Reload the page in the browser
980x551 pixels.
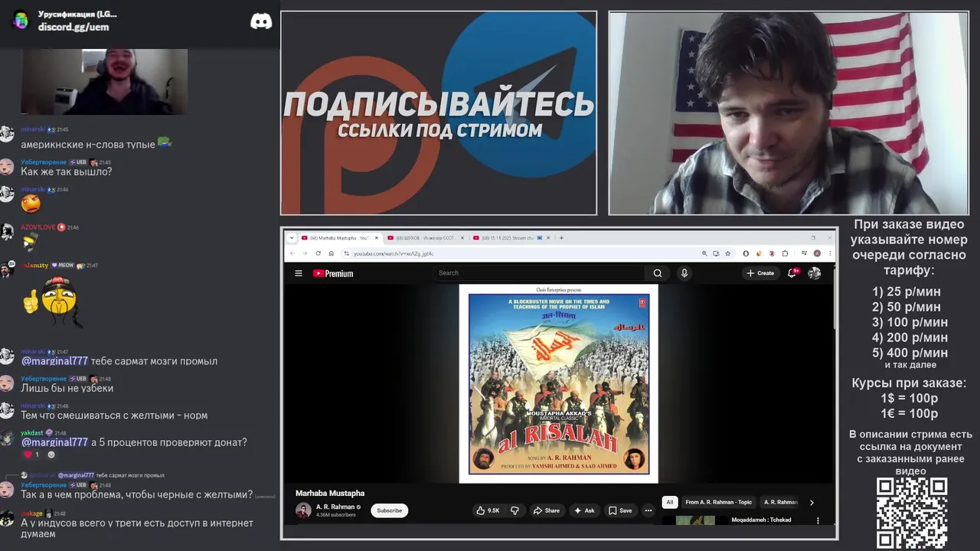point(318,253)
